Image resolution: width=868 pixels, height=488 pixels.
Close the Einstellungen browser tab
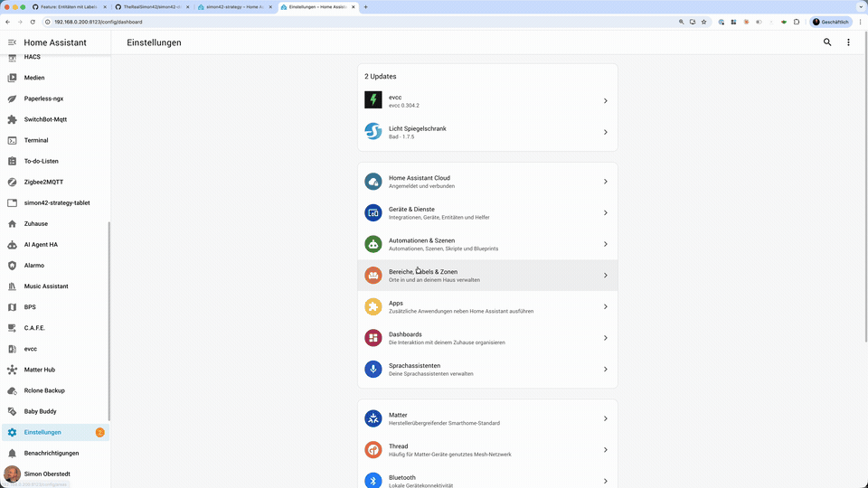354,7
